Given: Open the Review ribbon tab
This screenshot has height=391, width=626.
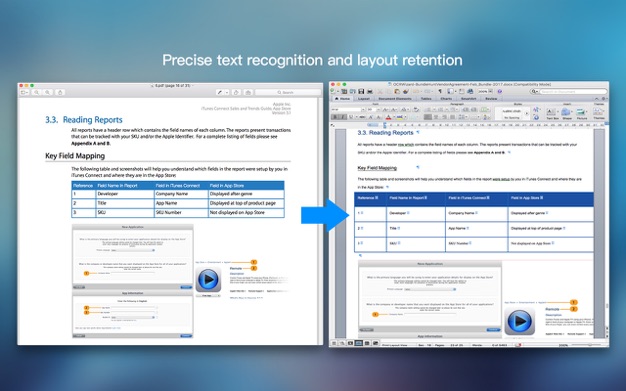Looking at the screenshot, I should pyautogui.click(x=491, y=99).
